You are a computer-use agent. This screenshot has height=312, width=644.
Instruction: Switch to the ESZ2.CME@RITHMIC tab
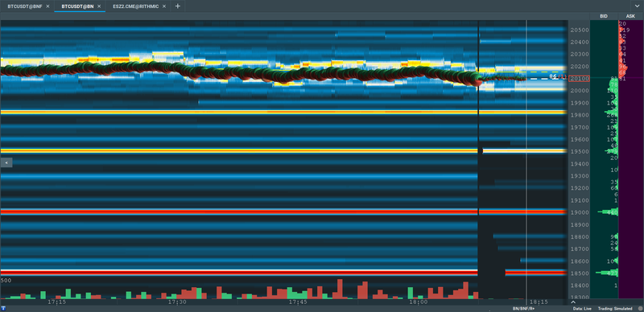coord(135,6)
